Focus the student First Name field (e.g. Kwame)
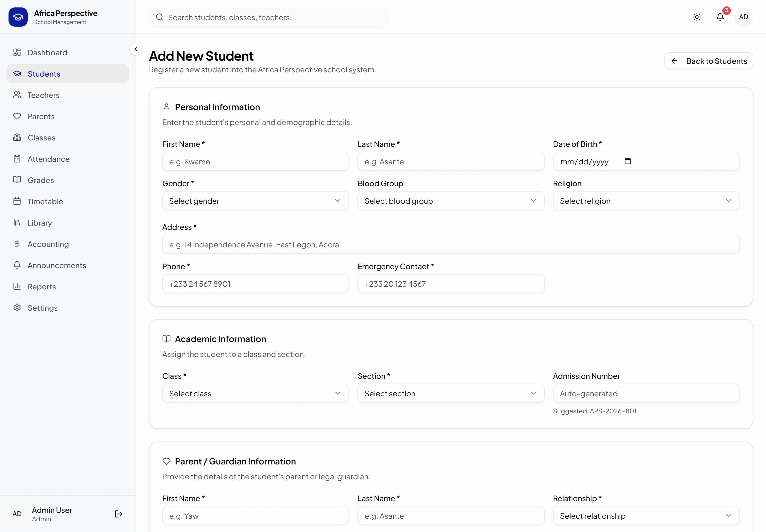Viewport: 766px width, 532px height. coord(255,161)
